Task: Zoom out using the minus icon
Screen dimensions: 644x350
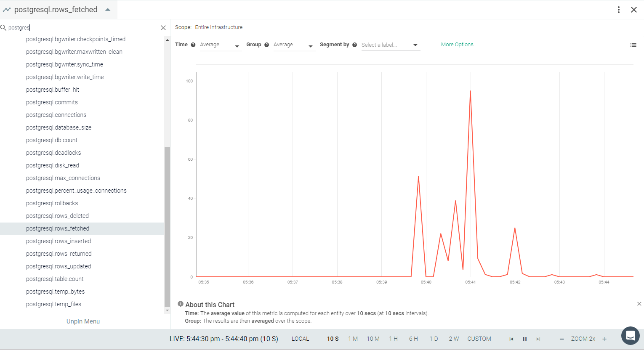Action: click(x=562, y=339)
